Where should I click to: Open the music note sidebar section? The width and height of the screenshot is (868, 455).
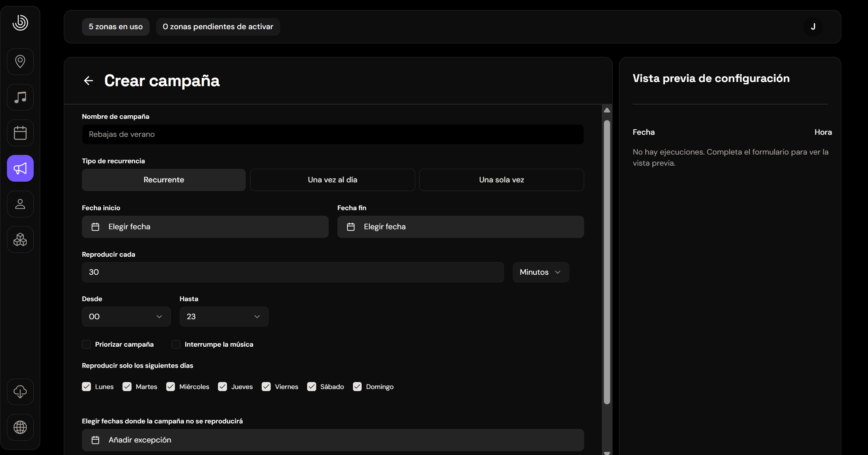pyautogui.click(x=20, y=97)
